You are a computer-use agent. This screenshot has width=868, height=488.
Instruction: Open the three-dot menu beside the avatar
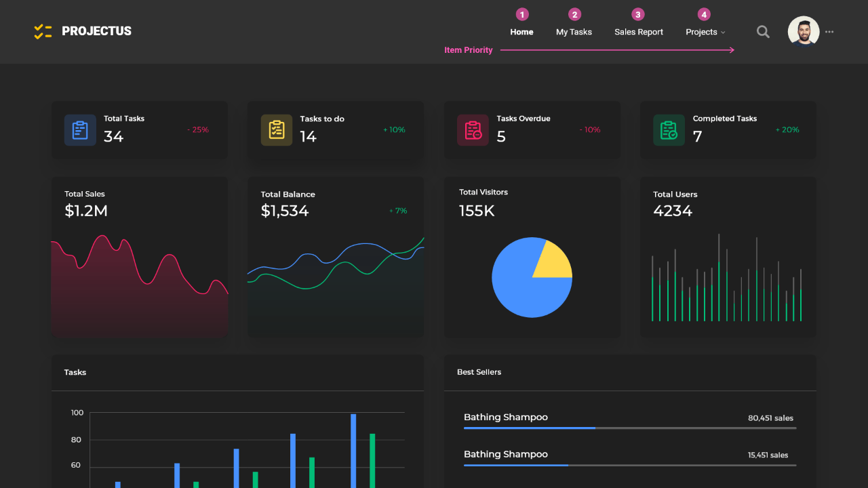[x=829, y=32]
